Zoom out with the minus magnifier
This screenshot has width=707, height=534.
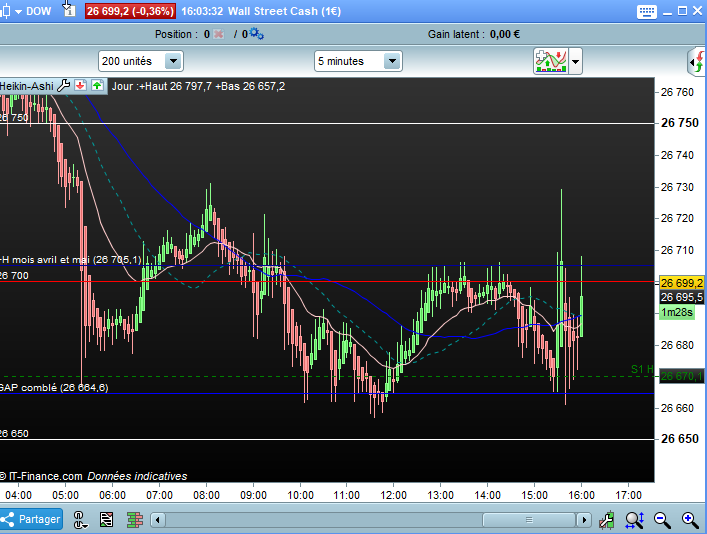(662, 520)
